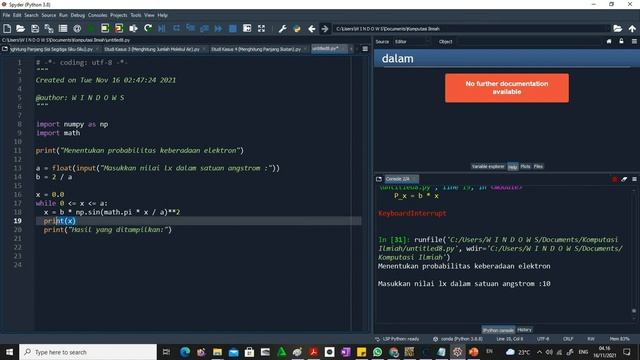Save all files toolbar icon
The image size is (640, 360).
coord(49,29)
